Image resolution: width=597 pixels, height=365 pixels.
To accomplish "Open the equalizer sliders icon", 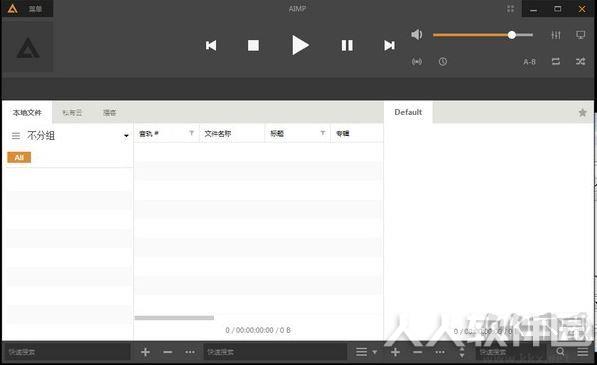I will [556, 35].
